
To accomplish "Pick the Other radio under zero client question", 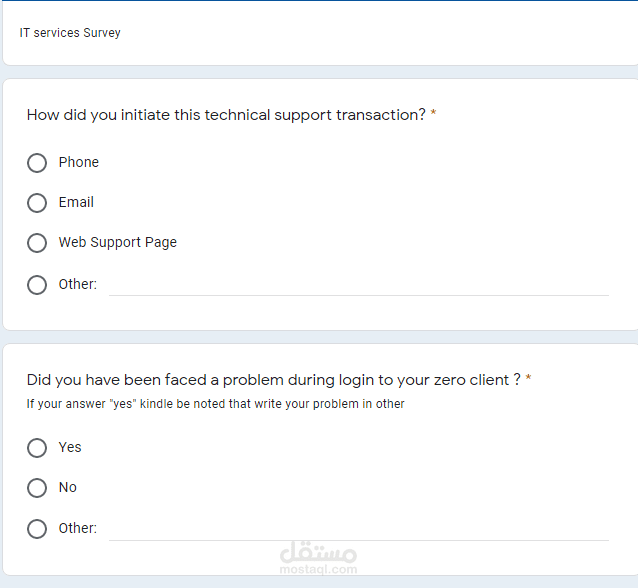I will (37, 529).
